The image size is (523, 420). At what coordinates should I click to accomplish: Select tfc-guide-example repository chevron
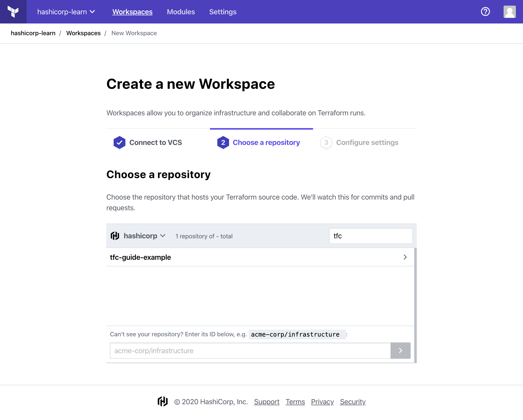coord(405,257)
